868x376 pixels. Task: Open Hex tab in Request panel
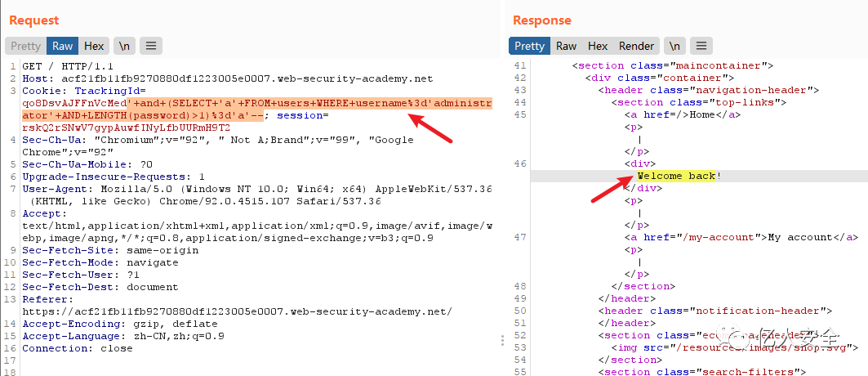pos(94,46)
